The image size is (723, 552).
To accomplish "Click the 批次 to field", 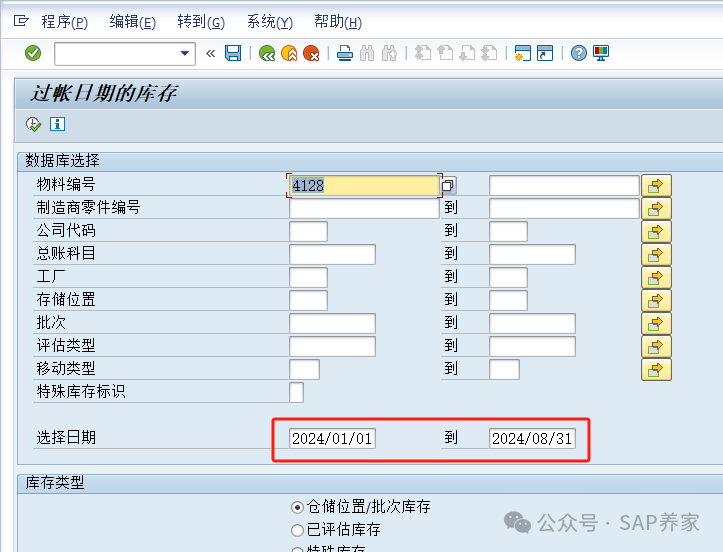I will pos(532,324).
